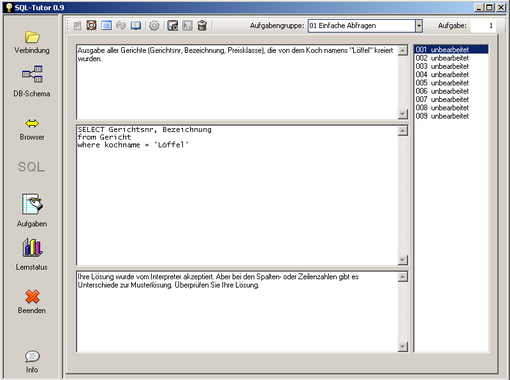Click scroll-down arrow of SQL editor
The width and height of the screenshot is (510, 380).
tap(403, 260)
